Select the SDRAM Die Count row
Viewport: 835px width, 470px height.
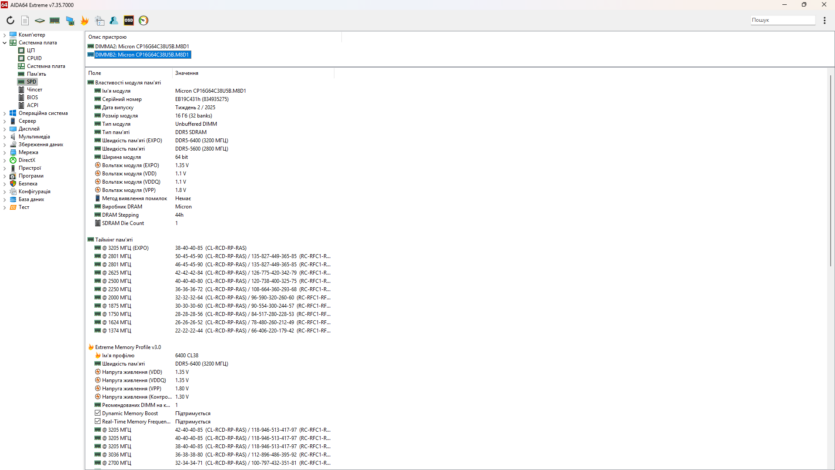pyautogui.click(x=209, y=223)
